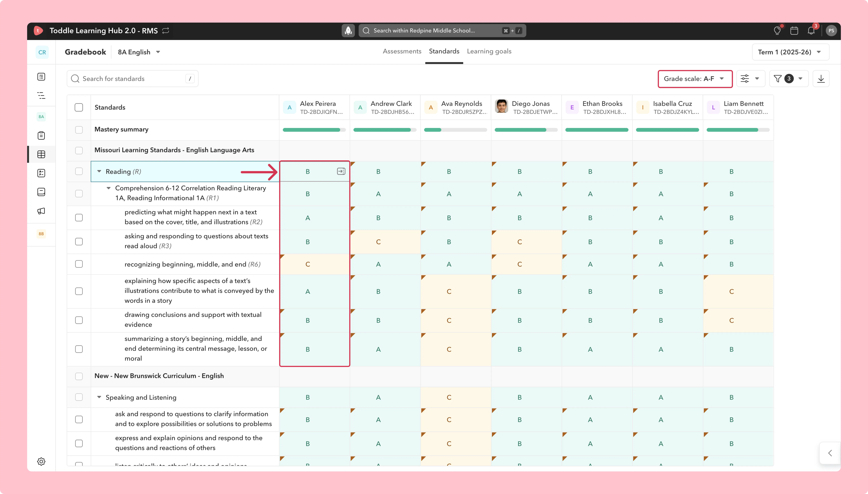Click the Speaking and Listening row label

pyautogui.click(x=141, y=397)
